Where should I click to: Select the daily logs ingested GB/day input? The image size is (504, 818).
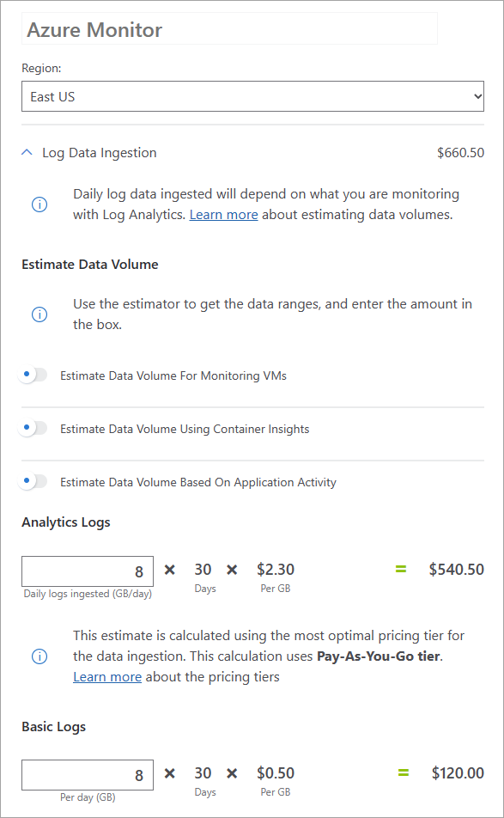87,571
